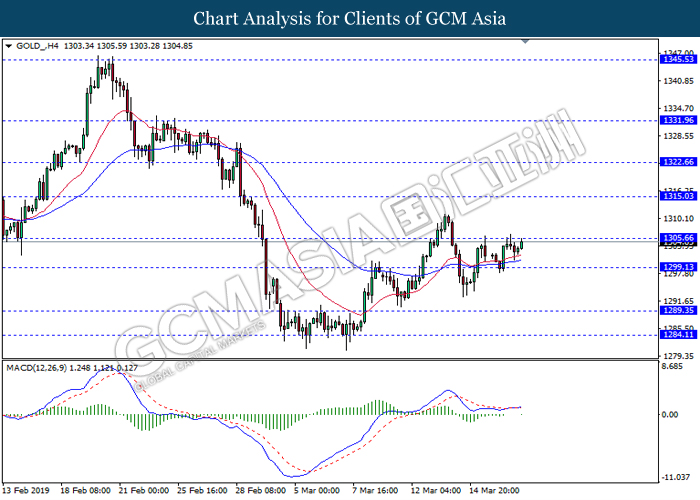Screen dimensions: 700x500
Task: Click the chart shift triangle marker at top
Action: point(525,42)
